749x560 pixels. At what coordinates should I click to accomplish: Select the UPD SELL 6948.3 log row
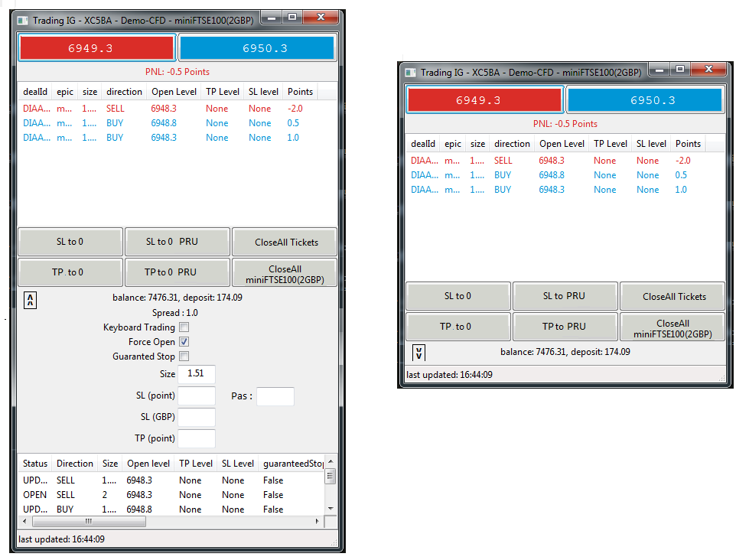point(171,480)
